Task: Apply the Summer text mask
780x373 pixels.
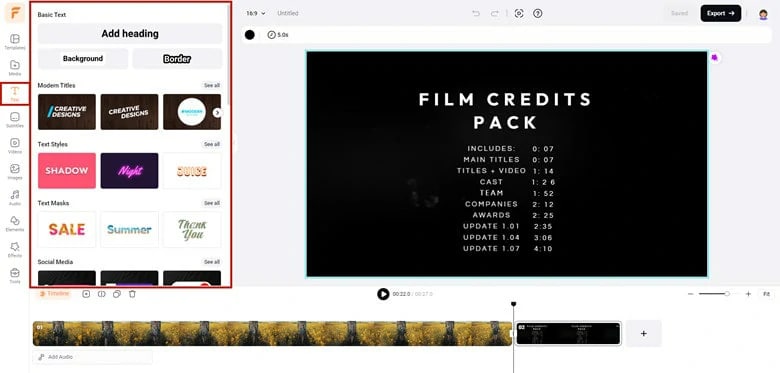Action: pyautogui.click(x=129, y=229)
